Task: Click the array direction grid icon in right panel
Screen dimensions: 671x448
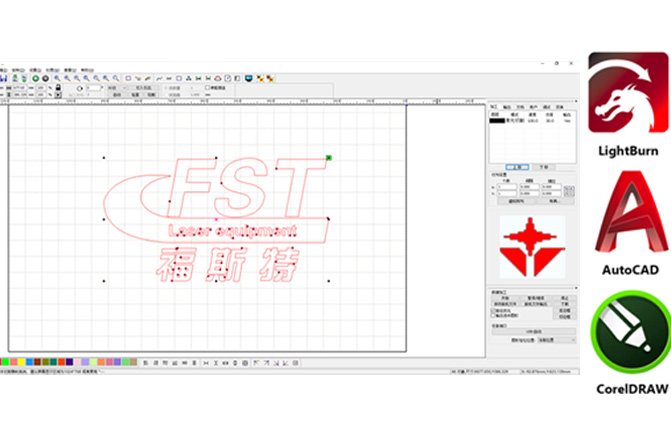Action: pyautogui.click(x=569, y=191)
